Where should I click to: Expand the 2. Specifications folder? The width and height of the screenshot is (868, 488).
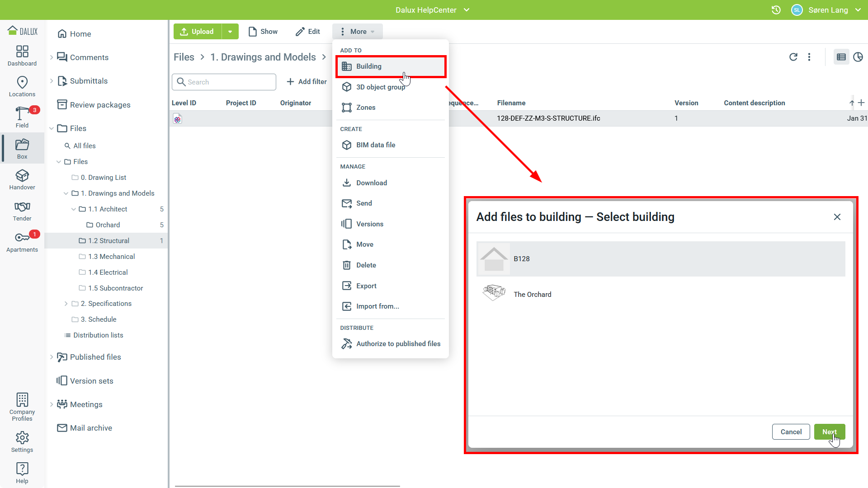tap(66, 304)
